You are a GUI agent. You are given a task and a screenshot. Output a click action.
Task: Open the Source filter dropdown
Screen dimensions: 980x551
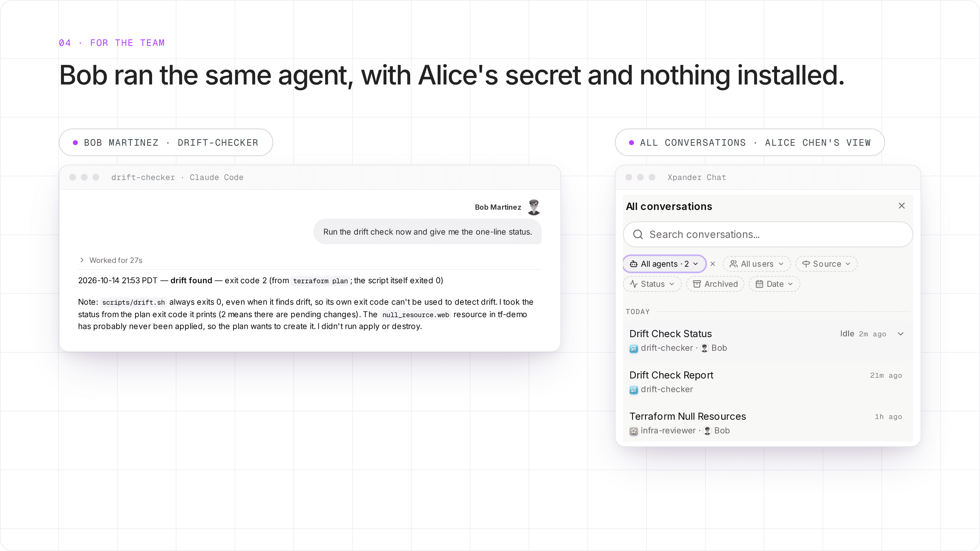pos(826,264)
